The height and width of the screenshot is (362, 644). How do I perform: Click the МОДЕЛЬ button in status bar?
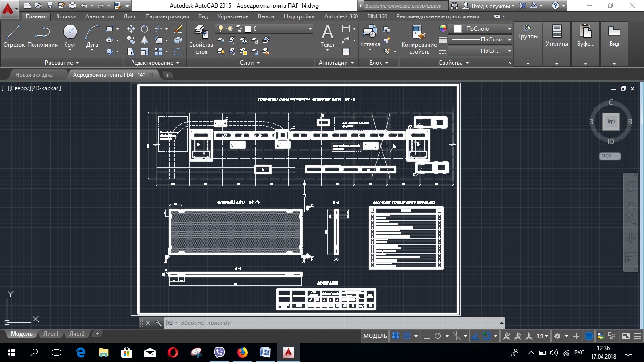pyautogui.click(x=375, y=336)
